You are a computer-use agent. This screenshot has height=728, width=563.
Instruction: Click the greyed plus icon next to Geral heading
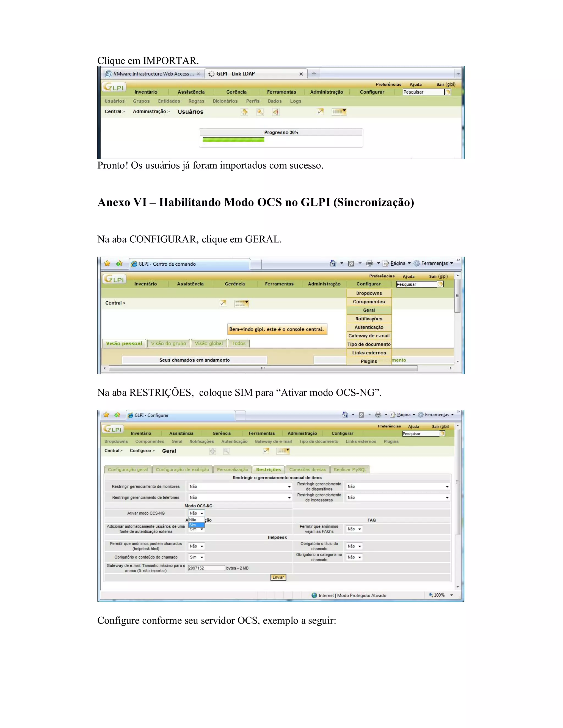[x=212, y=451]
